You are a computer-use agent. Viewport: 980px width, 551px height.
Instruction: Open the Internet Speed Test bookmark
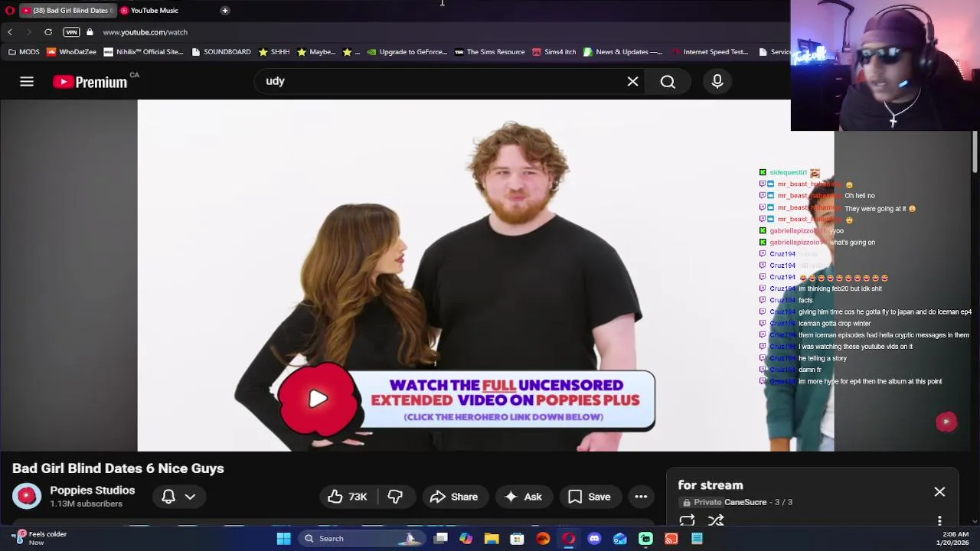(x=709, y=52)
